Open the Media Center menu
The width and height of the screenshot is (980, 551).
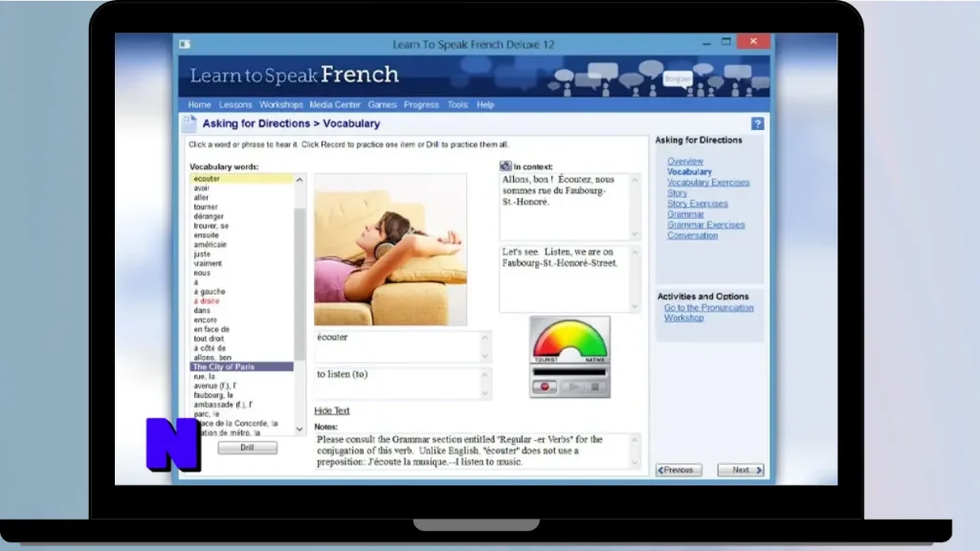click(x=335, y=105)
